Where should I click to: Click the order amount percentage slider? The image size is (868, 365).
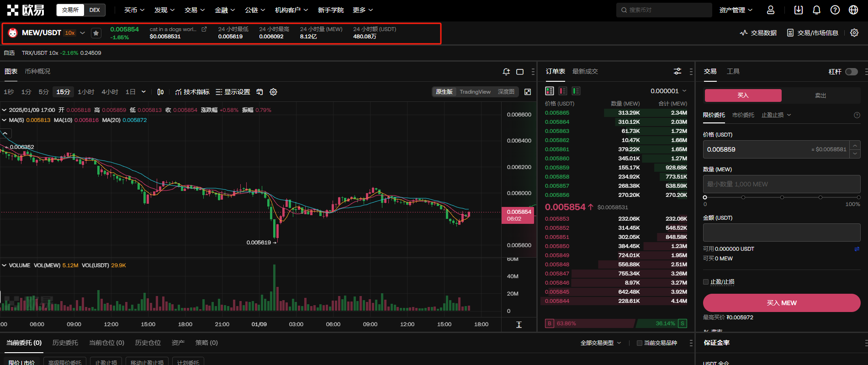(782, 197)
